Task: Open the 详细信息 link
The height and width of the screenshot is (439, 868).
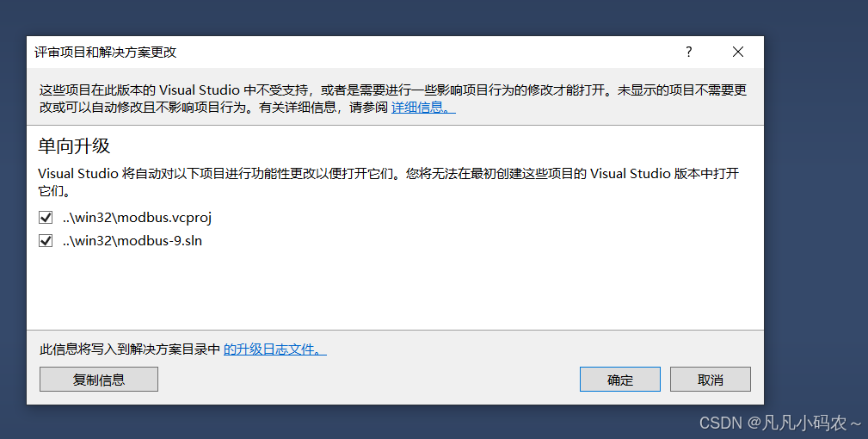Action: (x=423, y=108)
